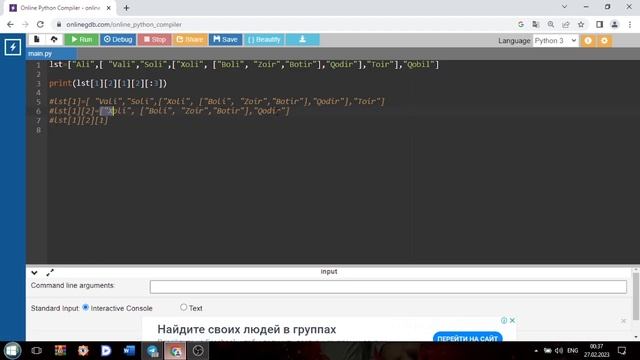
Task: Close the advertisement with X icon
Action: point(512,320)
